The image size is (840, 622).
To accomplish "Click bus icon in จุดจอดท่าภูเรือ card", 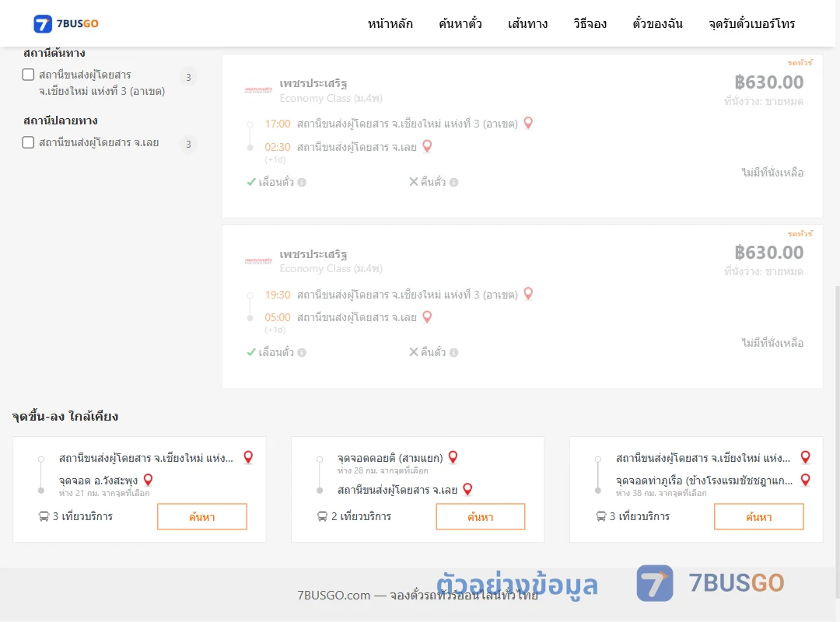I will 600,516.
